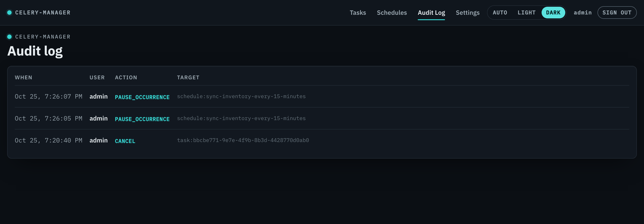The height and width of the screenshot is (224, 644).
Task: Click the USER column header
Action: (x=97, y=78)
